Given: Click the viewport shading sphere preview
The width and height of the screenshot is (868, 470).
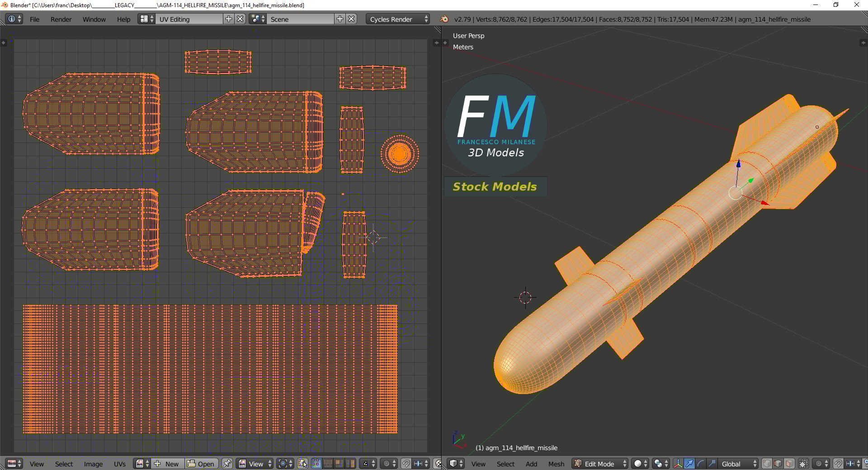Looking at the screenshot, I should (638, 464).
